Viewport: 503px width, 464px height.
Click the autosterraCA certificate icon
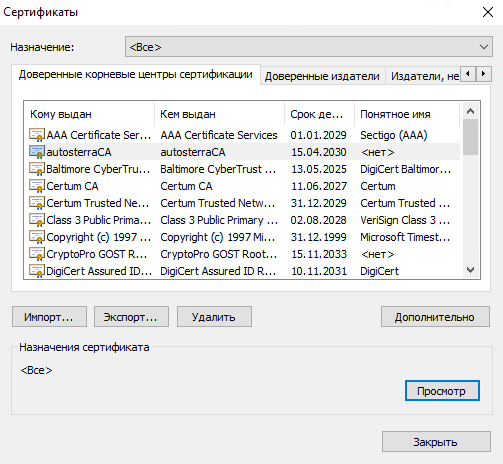[37, 152]
